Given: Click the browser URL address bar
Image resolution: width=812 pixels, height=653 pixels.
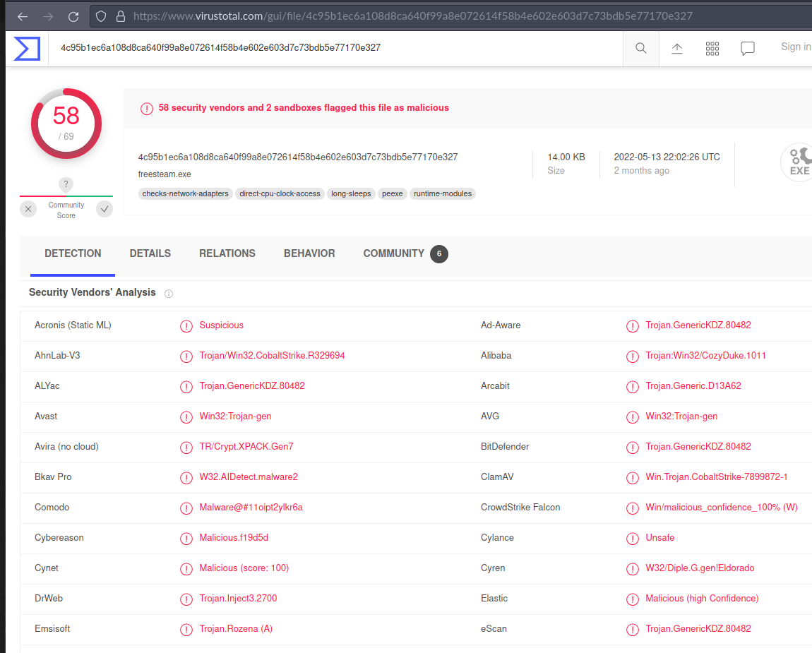Looking at the screenshot, I should tap(450, 16).
